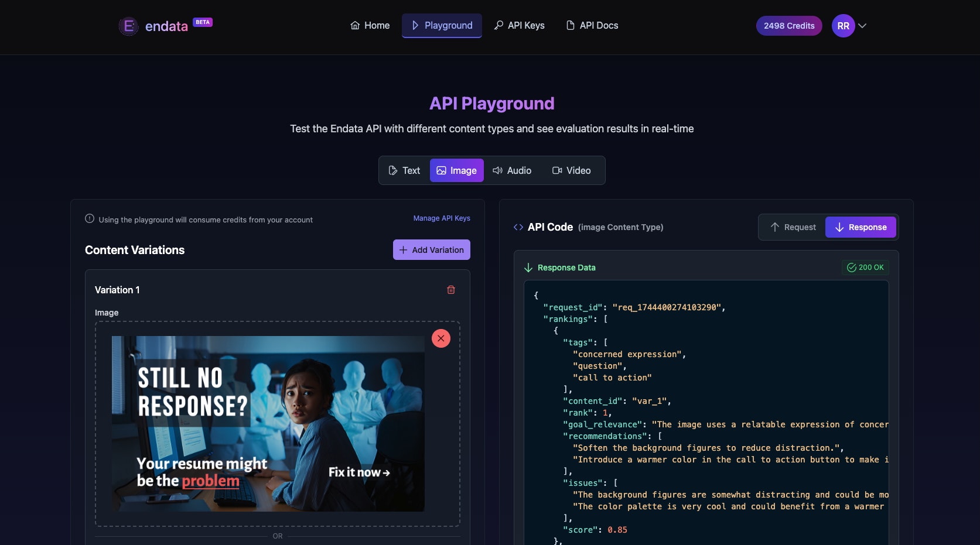The height and width of the screenshot is (545, 980).
Task: Click the "question" tag text
Action: click(x=597, y=366)
